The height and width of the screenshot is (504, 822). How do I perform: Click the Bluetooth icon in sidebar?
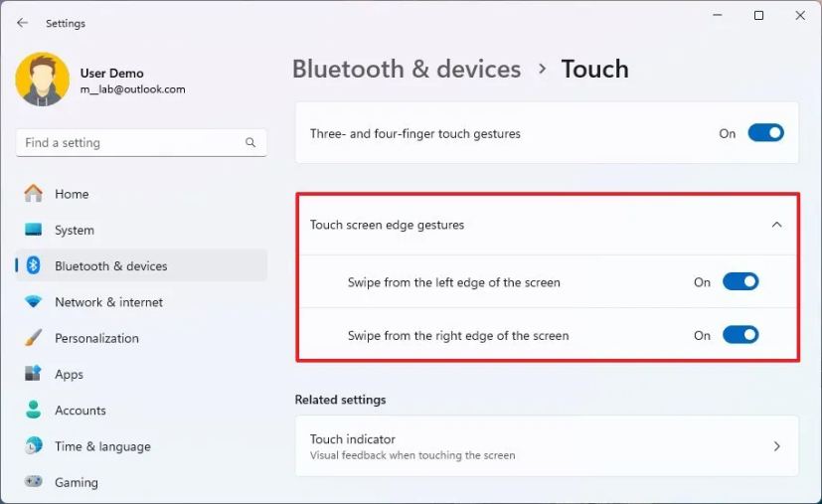point(33,265)
